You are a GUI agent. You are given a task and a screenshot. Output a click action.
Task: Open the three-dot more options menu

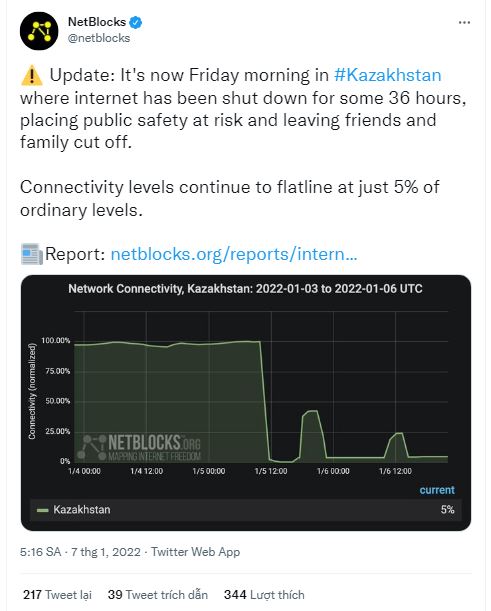click(x=464, y=23)
